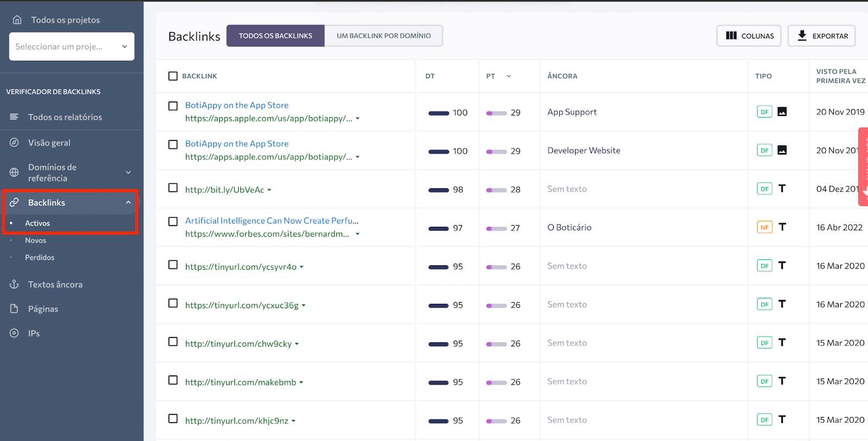This screenshot has height=441, width=868.
Task: Tick the checkbox for tinyurl.com/makebmb row
Action: (173, 380)
